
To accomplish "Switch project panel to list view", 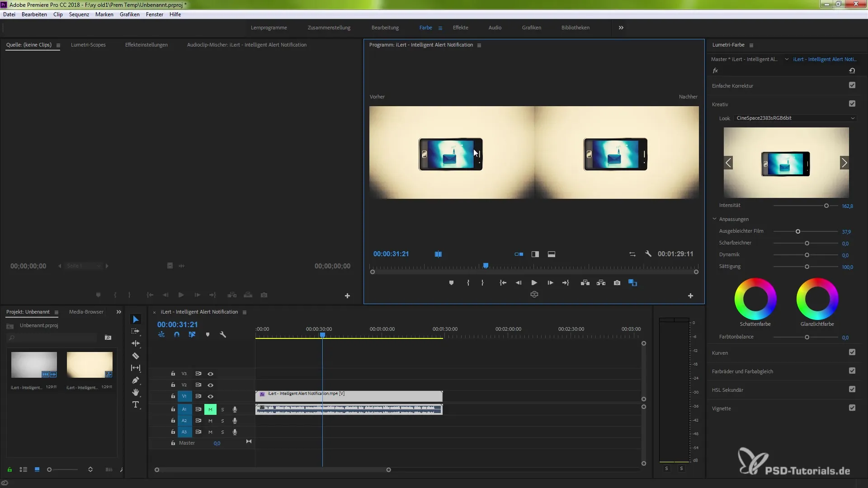I will click(x=24, y=469).
